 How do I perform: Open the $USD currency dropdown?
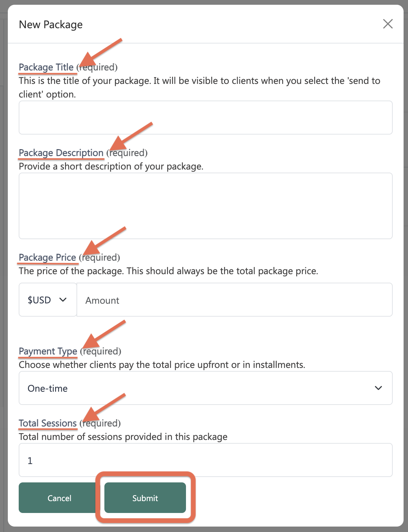tap(48, 300)
